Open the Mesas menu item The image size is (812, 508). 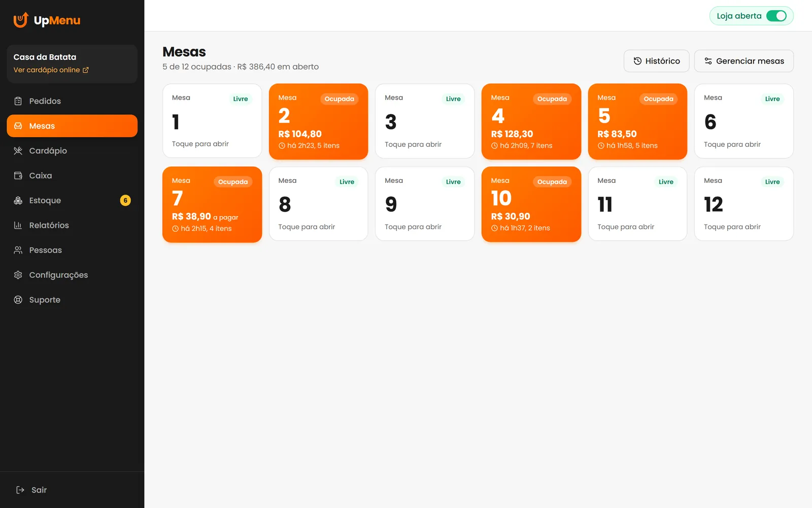coord(72,126)
